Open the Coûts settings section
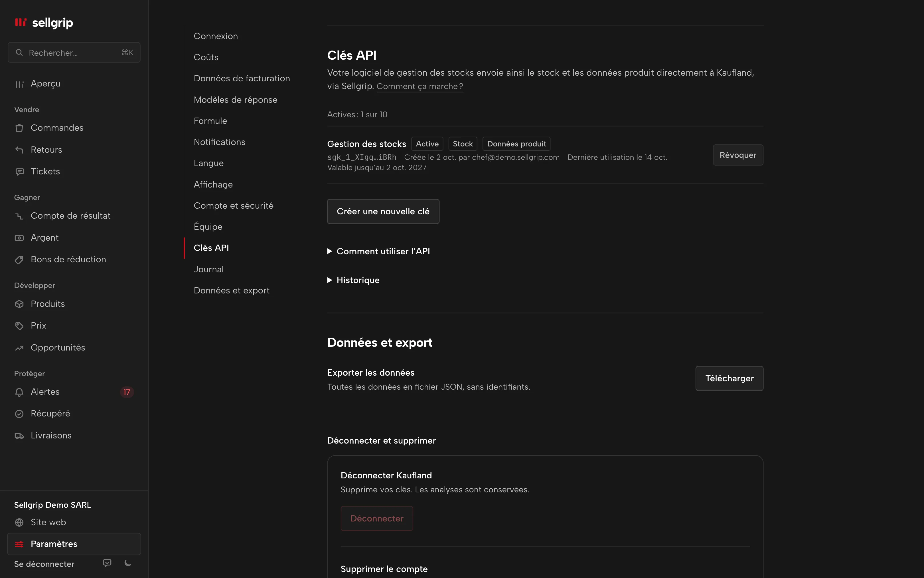924x578 pixels. [206, 57]
